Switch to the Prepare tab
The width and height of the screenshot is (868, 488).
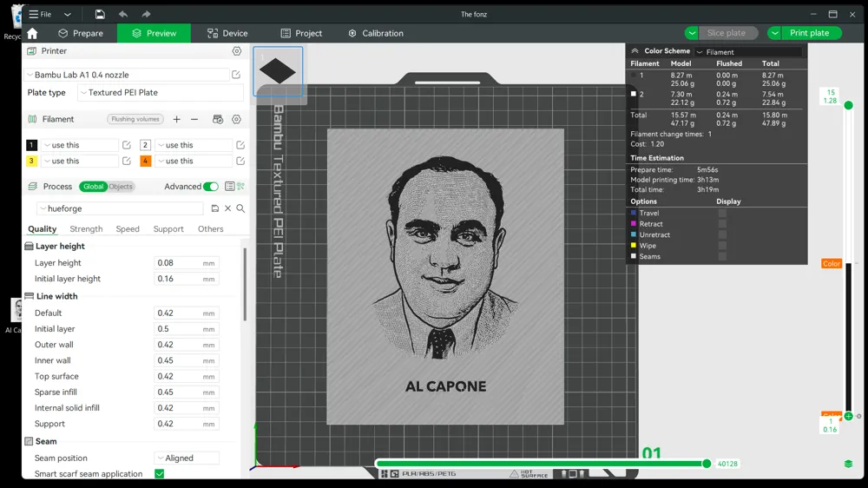(81, 33)
